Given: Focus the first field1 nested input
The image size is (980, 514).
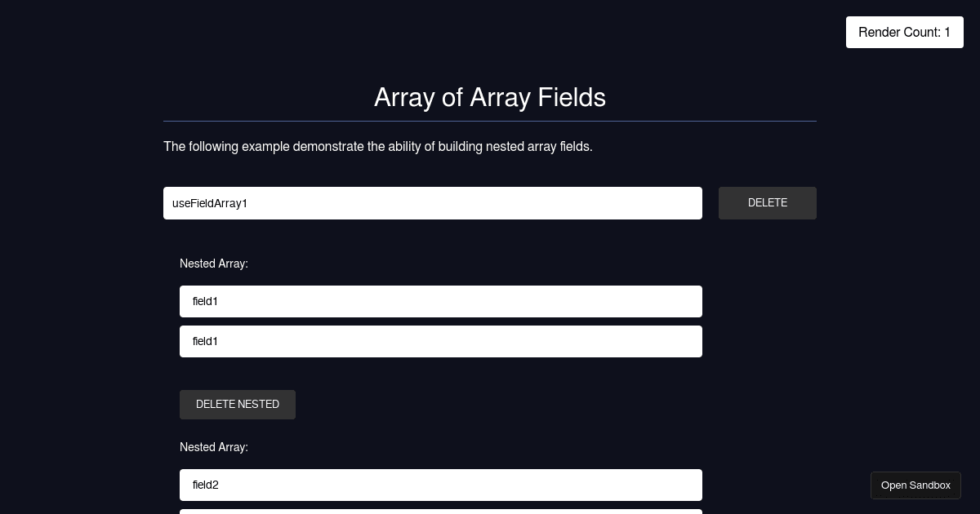Looking at the screenshot, I should tap(440, 301).
